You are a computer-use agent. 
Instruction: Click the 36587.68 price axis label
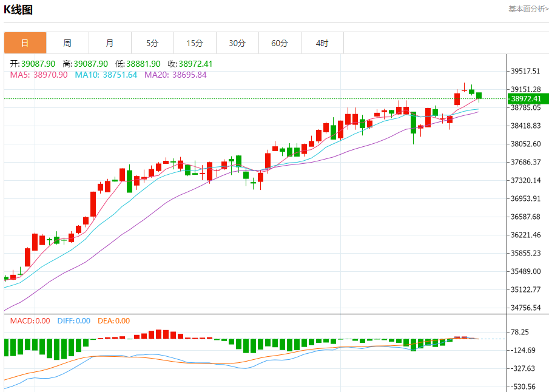coord(525,217)
